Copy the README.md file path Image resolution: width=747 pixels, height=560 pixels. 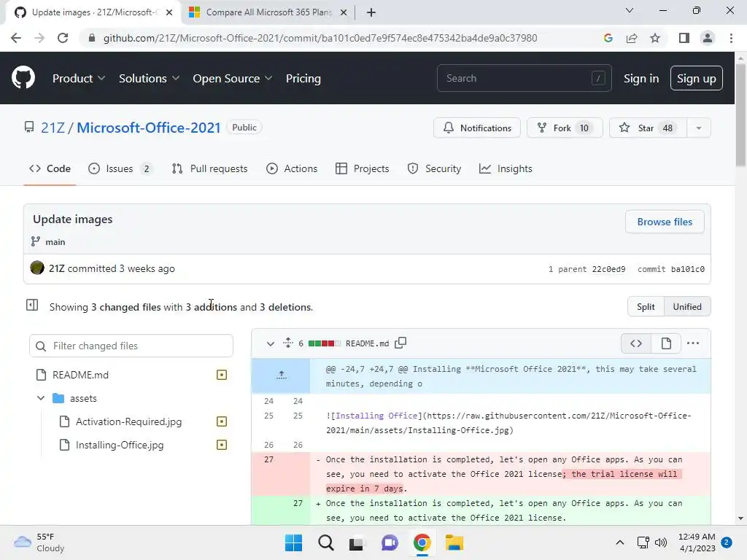400,343
